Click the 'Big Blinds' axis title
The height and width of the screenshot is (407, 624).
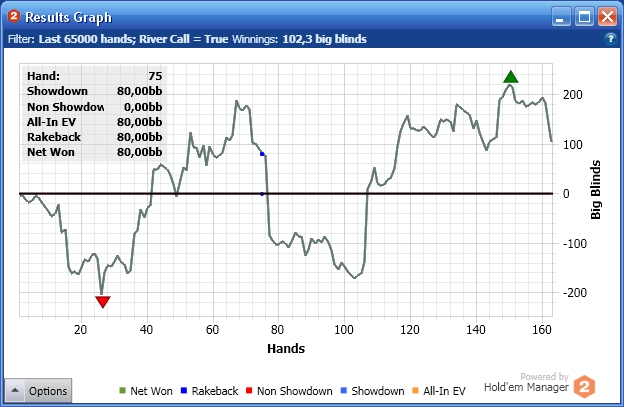pos(595,190)
